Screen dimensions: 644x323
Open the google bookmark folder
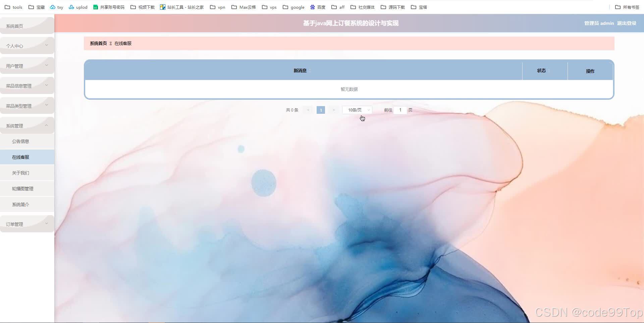(293, 7)
